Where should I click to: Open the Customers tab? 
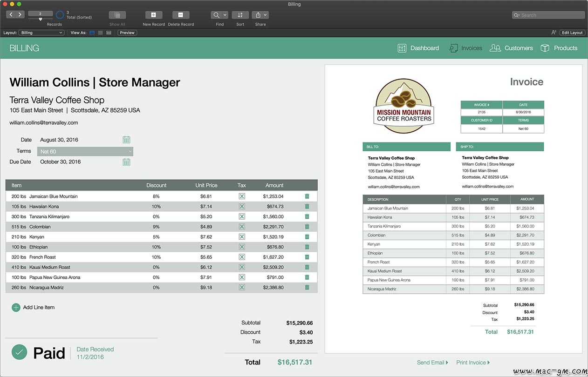click(x=511, y=48)
